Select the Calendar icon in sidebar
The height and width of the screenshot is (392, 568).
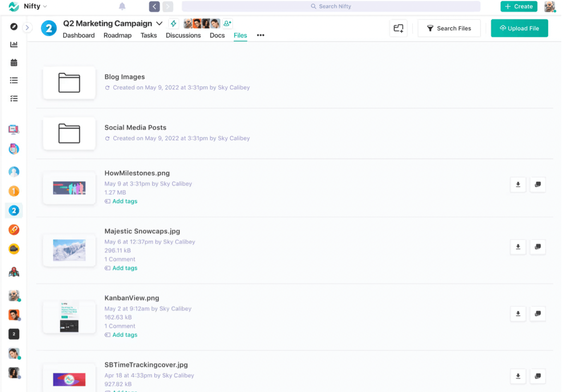click(14, 62)
